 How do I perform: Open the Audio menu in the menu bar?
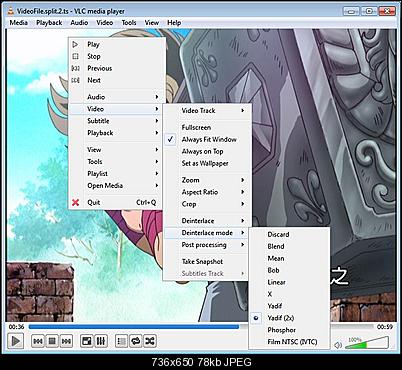point(79,23)
